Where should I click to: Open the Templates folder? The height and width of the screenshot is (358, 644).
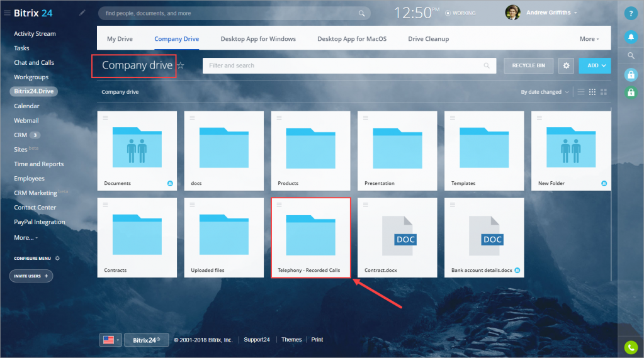[484, 150]
